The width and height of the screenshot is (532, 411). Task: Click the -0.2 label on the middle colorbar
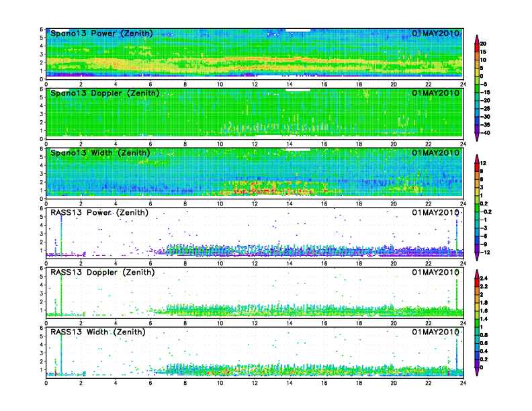(486, 212)
